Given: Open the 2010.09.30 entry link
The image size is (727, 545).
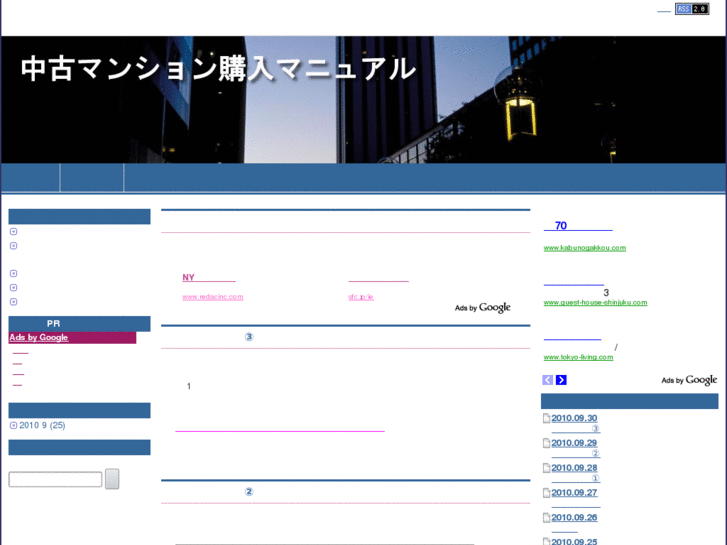Looking at the screenshot, I should (574, 418).
